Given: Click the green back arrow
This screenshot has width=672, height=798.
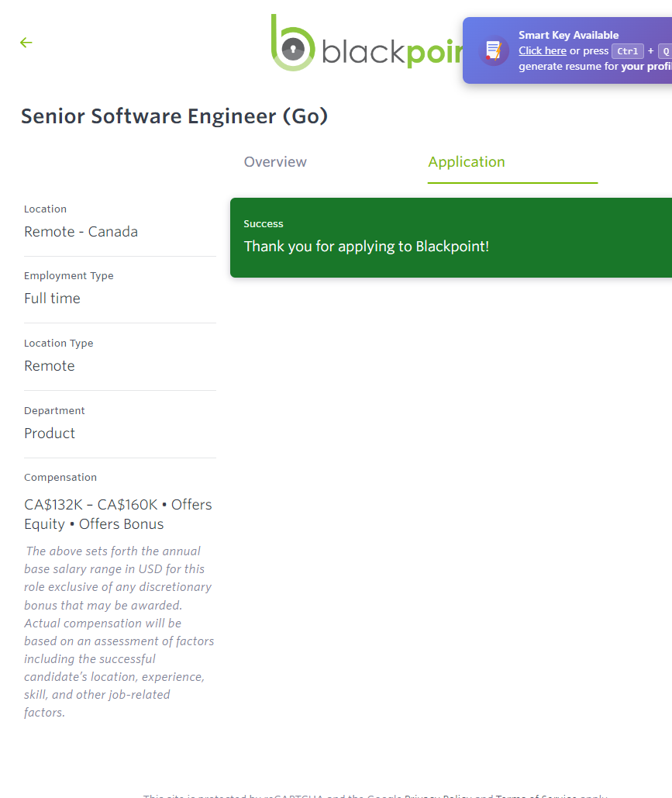Looking at the screenshot, I should [x=26, y=43].
